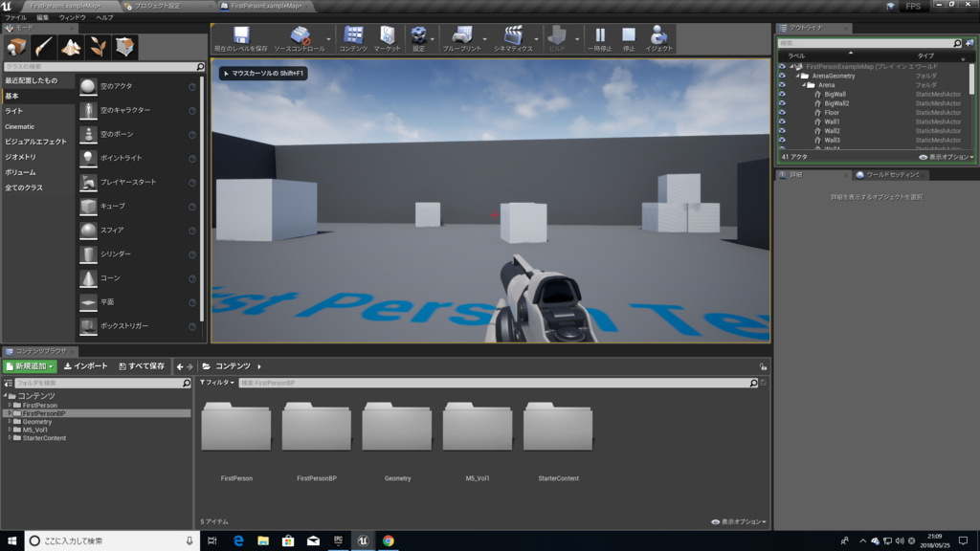Open the Marketplace toolbar button
Image resolution: width=980 pixels, height=551 pixels.
tap(387, 38)
